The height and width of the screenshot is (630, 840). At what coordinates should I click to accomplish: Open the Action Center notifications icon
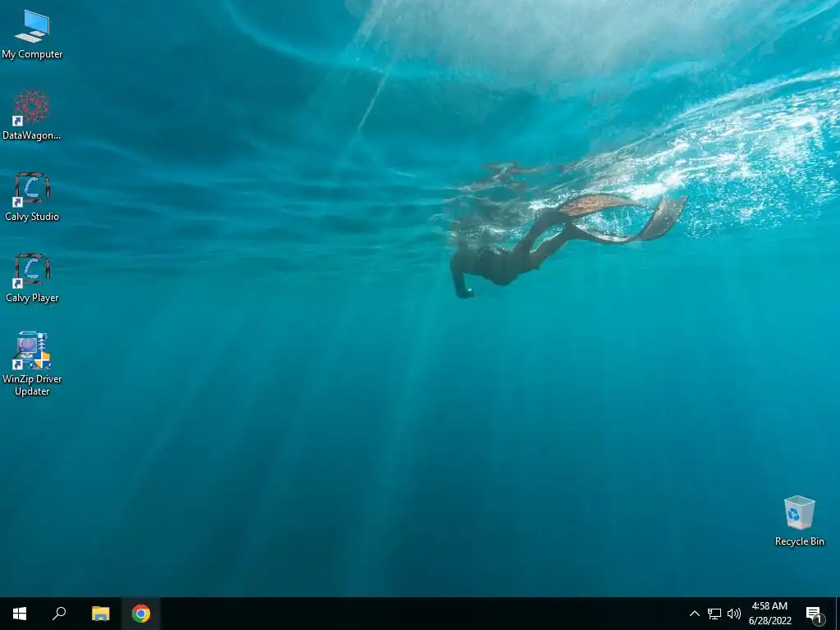click(814, 614)
